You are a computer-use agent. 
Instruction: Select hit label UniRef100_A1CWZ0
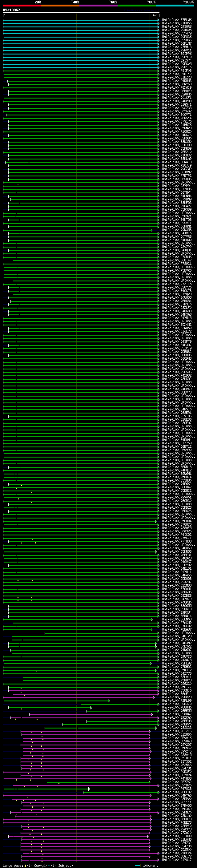pos(177,132)
